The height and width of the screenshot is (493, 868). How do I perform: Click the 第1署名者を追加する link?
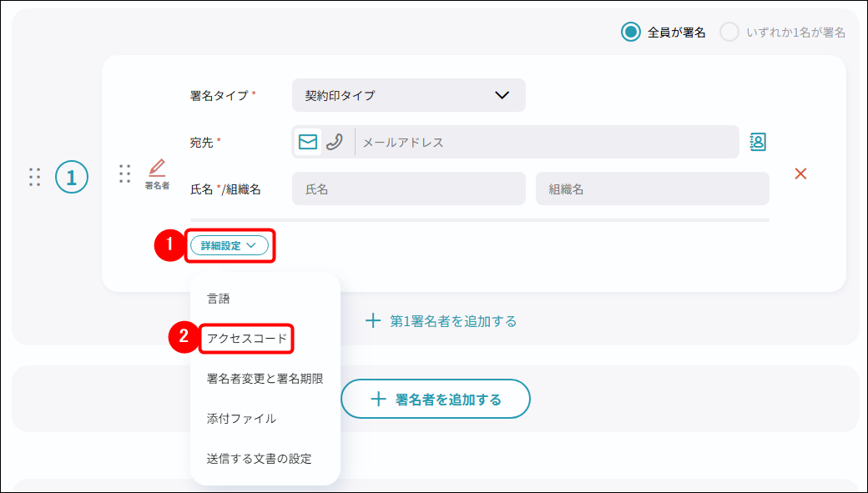click(442, 321)
